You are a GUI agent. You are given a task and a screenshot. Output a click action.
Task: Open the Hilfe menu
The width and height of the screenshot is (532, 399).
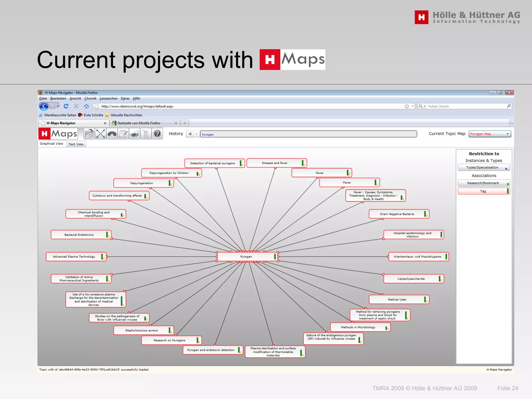(x=136, y=98)
